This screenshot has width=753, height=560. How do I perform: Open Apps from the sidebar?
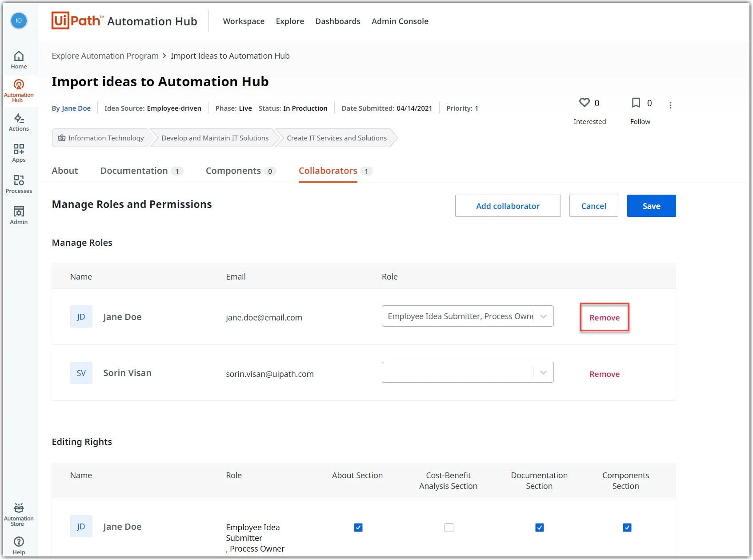tap(19, 153)
